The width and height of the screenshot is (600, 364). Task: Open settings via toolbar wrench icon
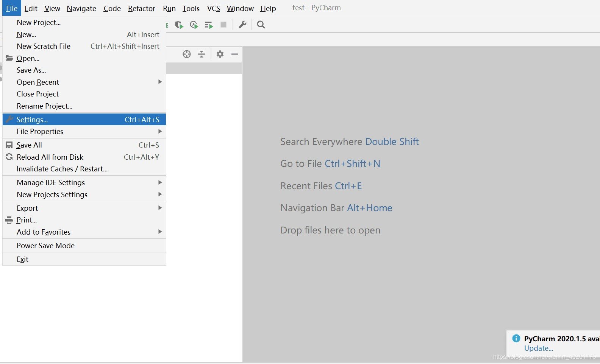pos(242,25)
